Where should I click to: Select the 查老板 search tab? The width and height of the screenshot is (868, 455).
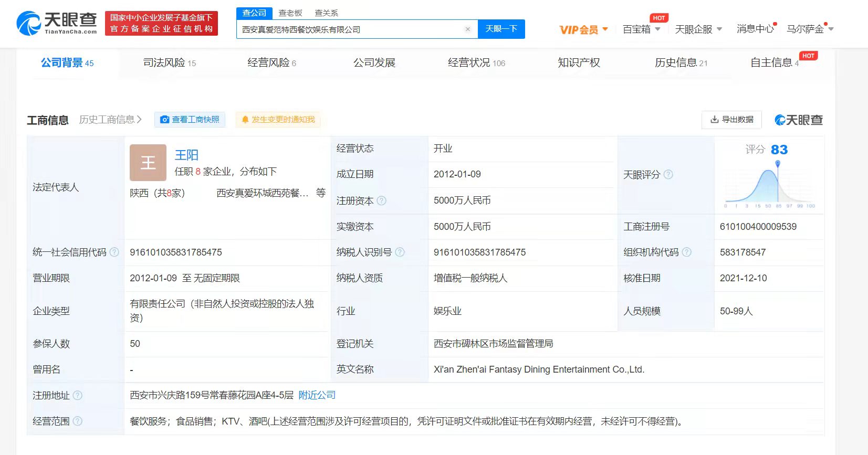290,13
